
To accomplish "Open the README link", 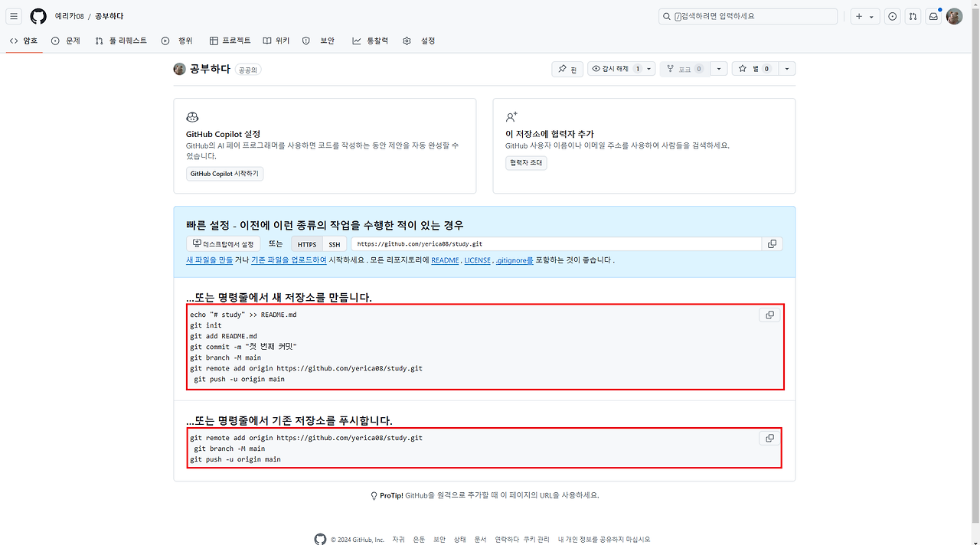I will [x=445, y=260].
